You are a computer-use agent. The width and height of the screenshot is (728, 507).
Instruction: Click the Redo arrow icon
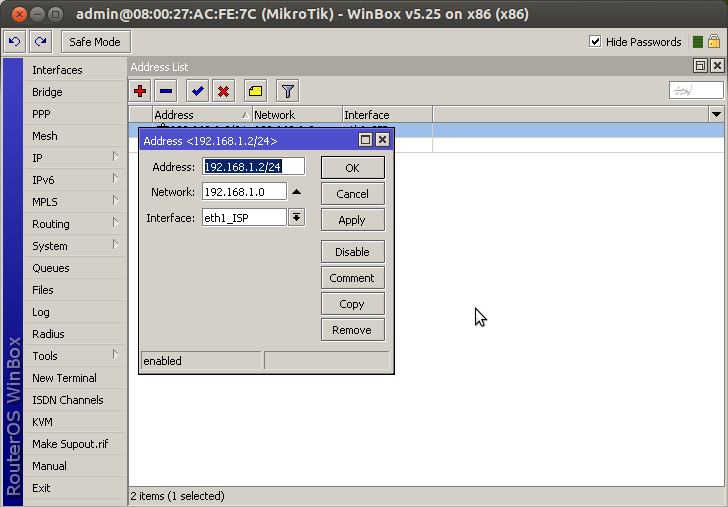click(41, 42)
